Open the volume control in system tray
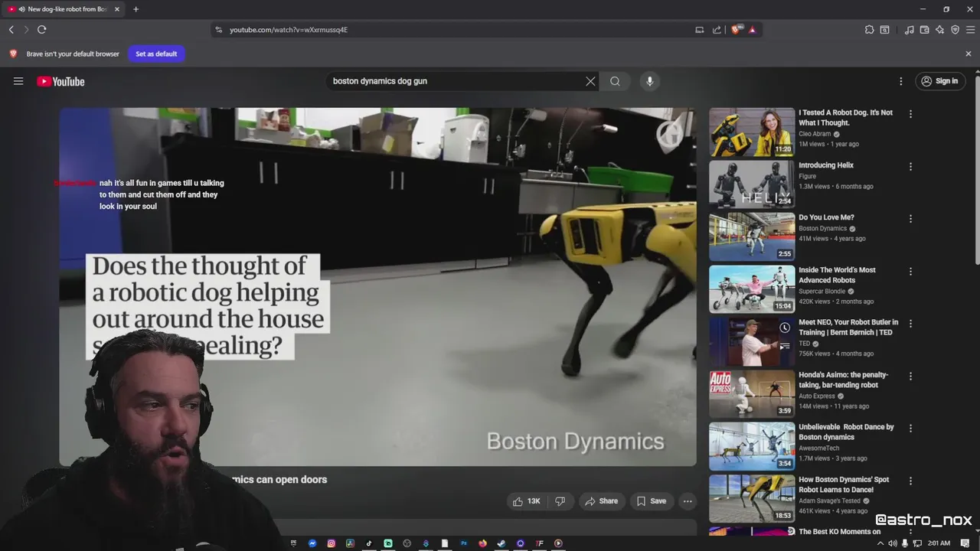The height and width of the screenshot is (551, 980). [893, 543]
